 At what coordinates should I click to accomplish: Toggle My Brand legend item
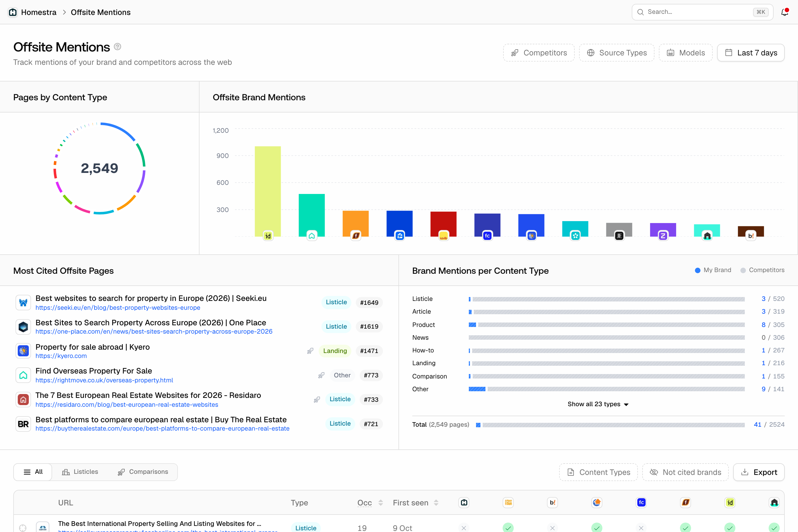713,270
